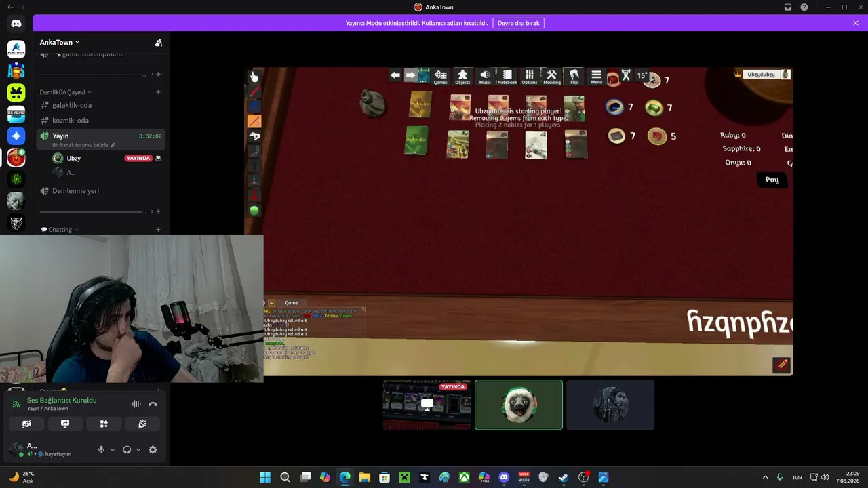Select the Tabletop grab hand tool

(x=254, y=77)
